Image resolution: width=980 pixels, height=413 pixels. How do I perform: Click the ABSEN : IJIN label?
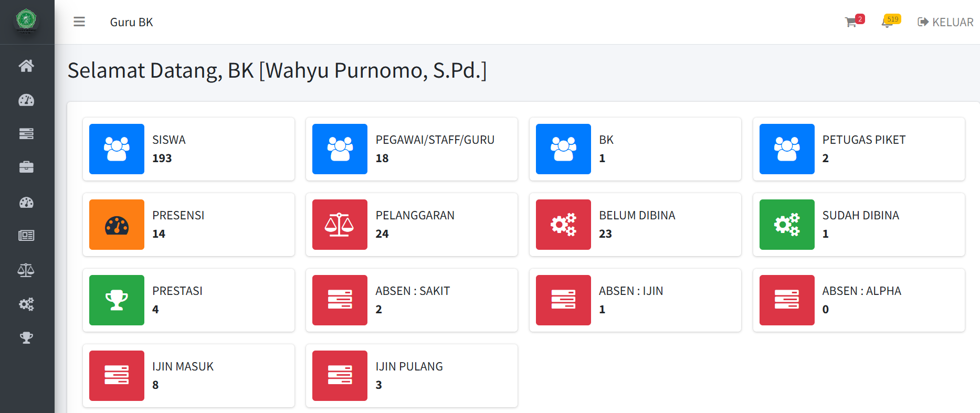[631, 291]
